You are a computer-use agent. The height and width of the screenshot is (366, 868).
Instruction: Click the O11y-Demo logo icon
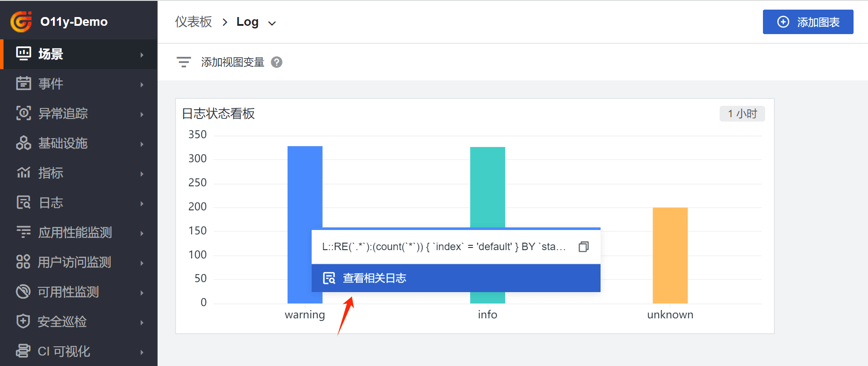(21, 21)
